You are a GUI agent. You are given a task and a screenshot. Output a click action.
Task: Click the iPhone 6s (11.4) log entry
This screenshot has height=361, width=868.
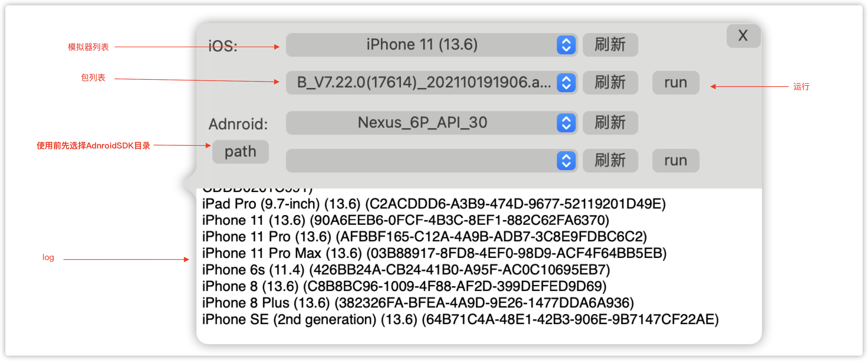[406, 270]
